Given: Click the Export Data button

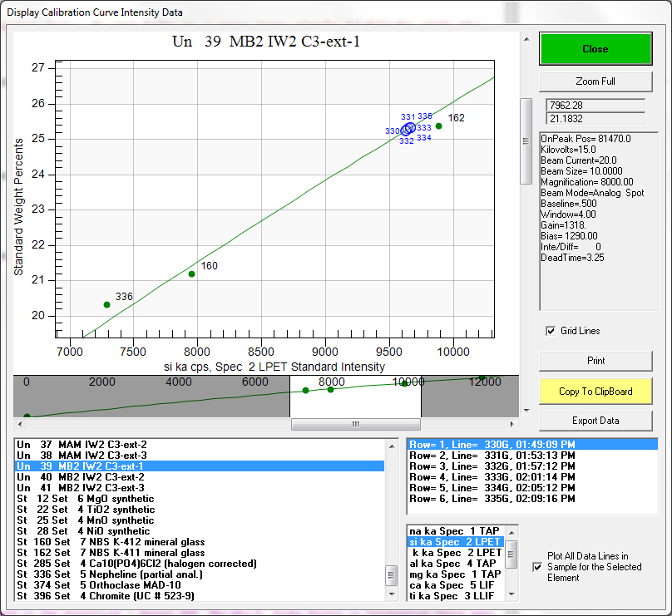Looking at the screenshot, I should pos(595,421).
